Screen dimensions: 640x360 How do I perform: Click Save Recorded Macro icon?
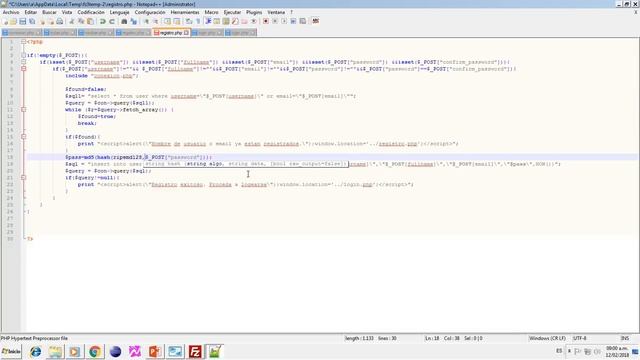point(302,21)
